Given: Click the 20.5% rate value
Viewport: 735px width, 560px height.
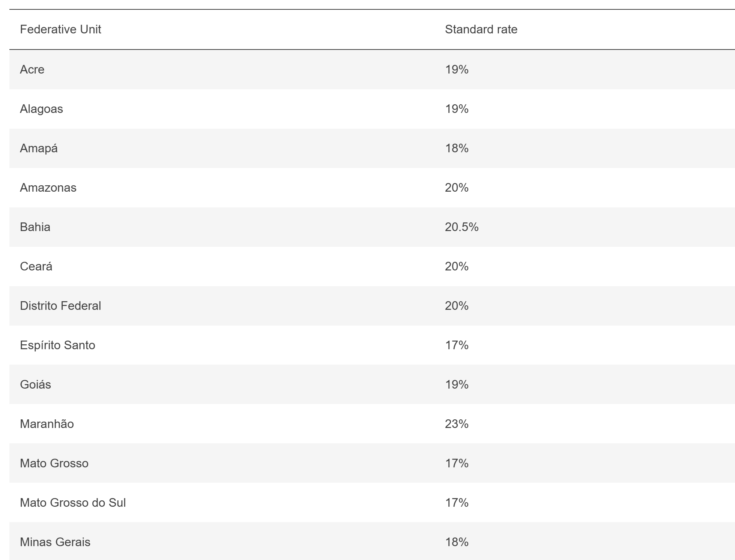Looking at the screenshot, I should 461,227.
